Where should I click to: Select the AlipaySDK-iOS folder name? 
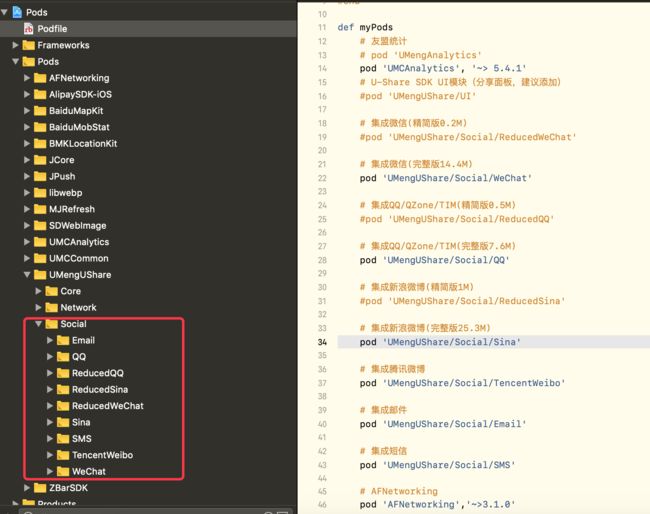tap(80, 94)
